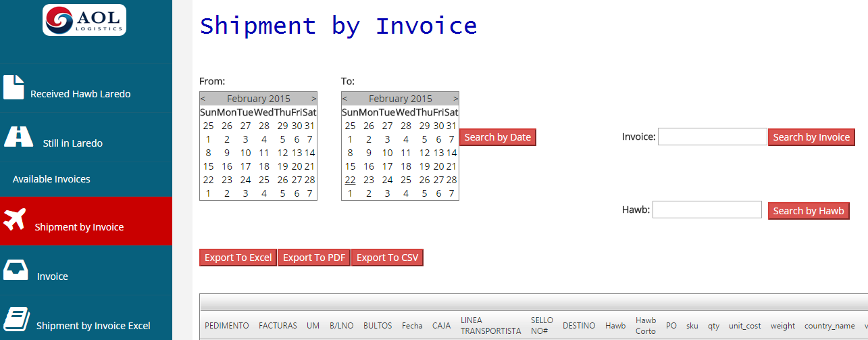Image resolution: width=868 pixels, height=340 pixels.
Task: Click Search by Hawb button
Action: [809, 211]
